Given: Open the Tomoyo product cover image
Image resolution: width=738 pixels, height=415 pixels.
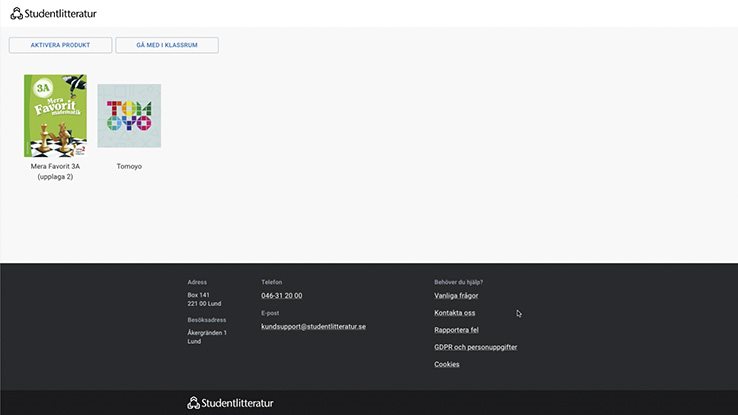Looking at the screenshot, I should (x=129, y=115).
